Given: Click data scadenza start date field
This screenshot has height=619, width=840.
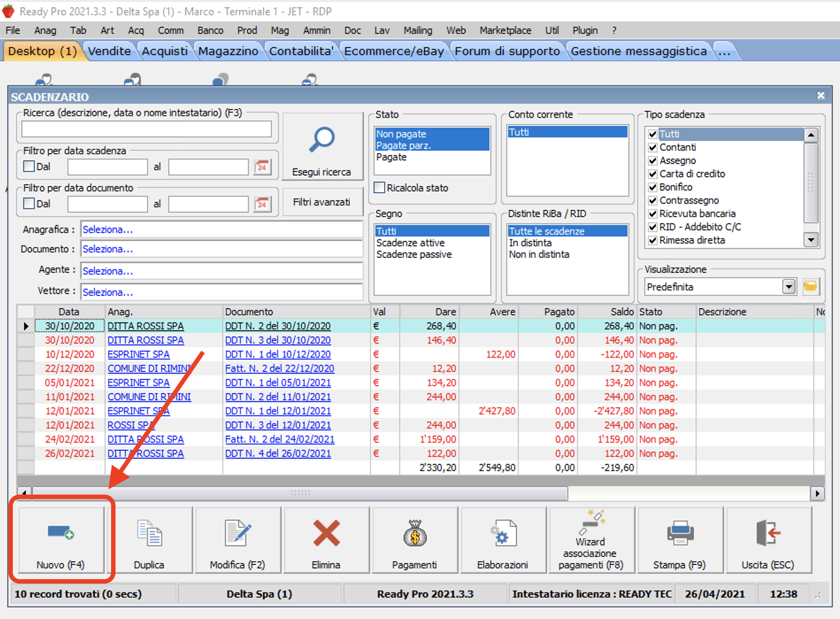Looking at the screenshot, I should coord(108,167).
